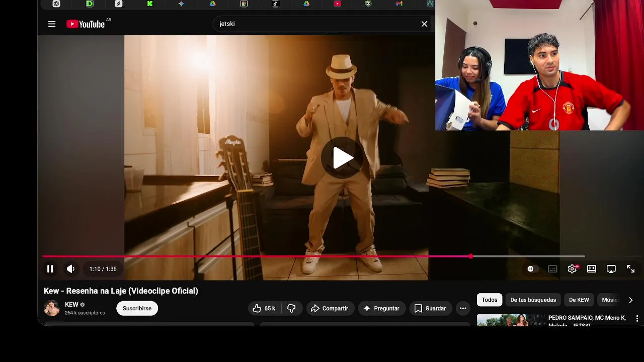The width and height of the screenshot is (644, 362).
Task: Click the video title Kew - Resenha na Laje
Action: [121, 291]
